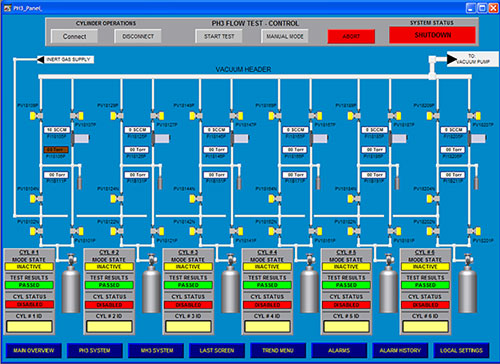Toggle valve PV10108P above cylinder 1 line
Viewport: 500px width, 364px height.
[36, 116]
